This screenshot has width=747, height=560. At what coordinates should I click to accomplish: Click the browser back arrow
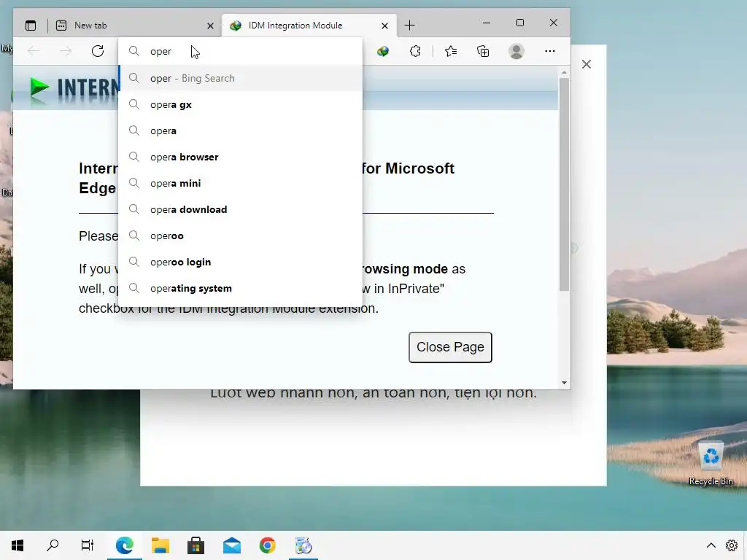[34, 51]
